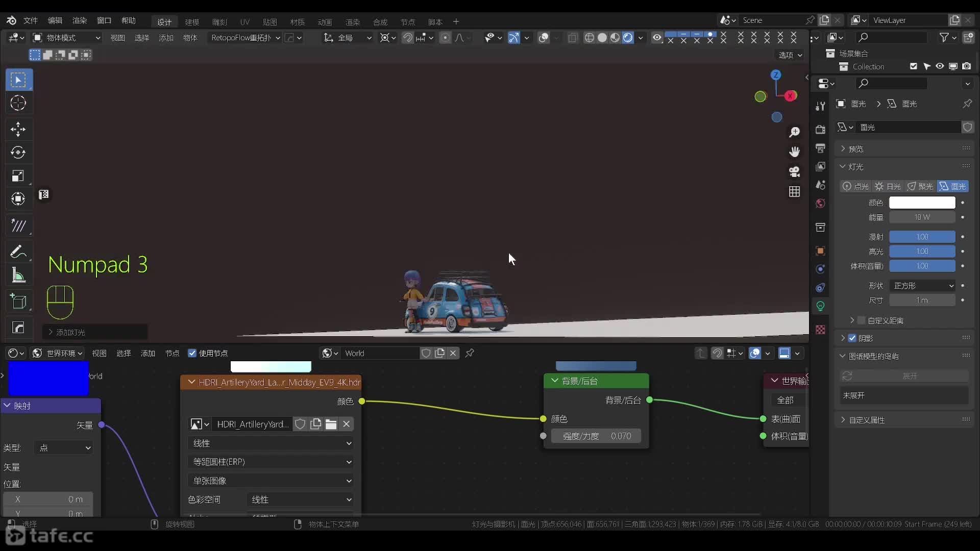This screenshot has width=980, height=551.
Task: Open the Edit (编辑) menu
Action: [55, 20]
